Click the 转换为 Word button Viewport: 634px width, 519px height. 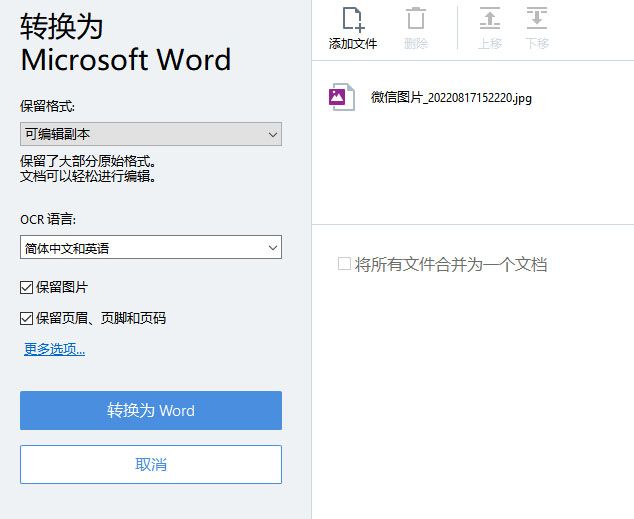click(x=151, y=410)
